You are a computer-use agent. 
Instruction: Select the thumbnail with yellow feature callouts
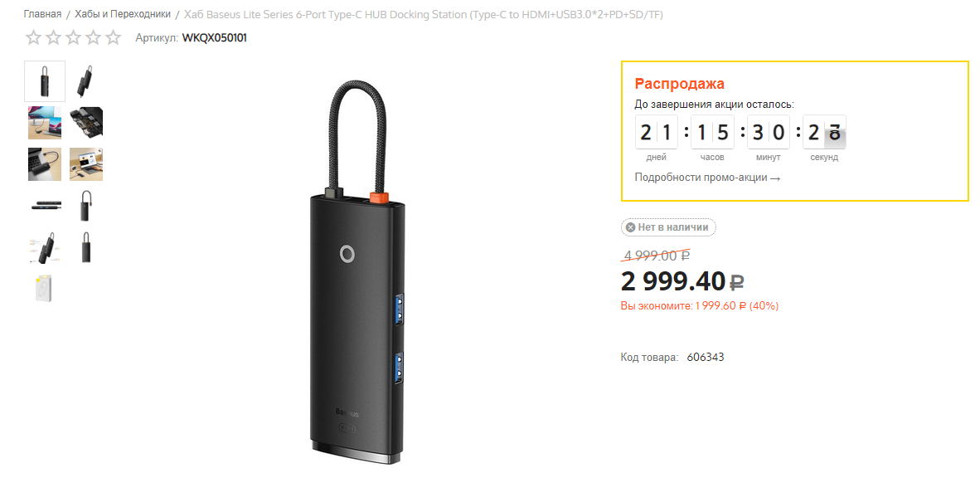point(45,246)
